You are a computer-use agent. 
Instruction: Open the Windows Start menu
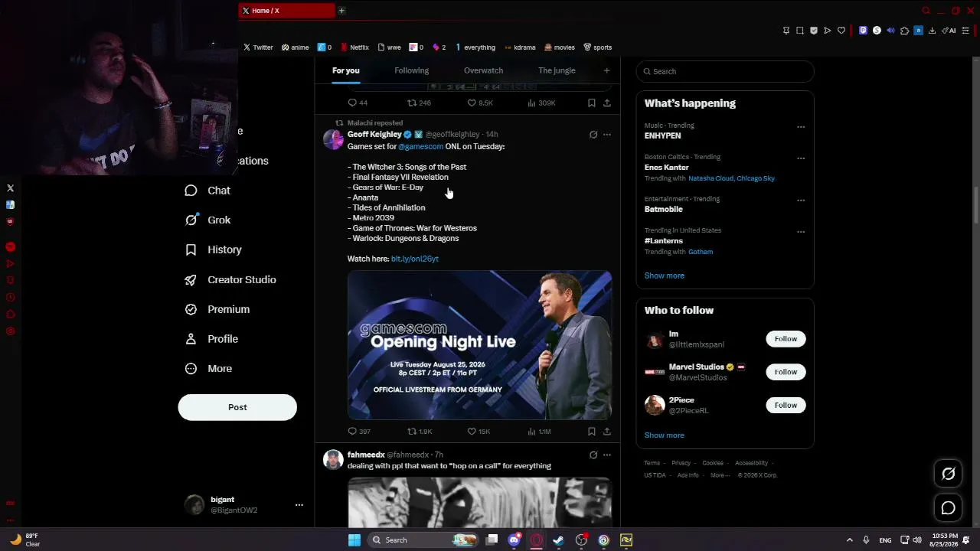tap(354, 540)
